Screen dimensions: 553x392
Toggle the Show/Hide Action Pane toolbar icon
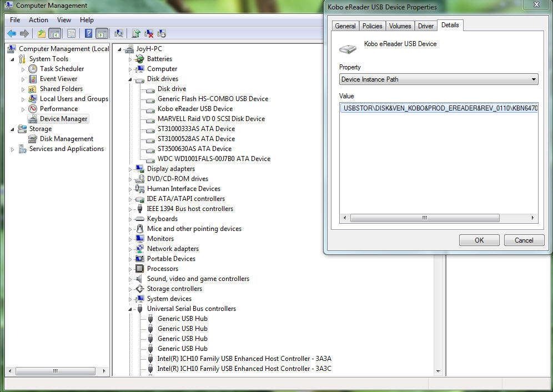(102, 33)
